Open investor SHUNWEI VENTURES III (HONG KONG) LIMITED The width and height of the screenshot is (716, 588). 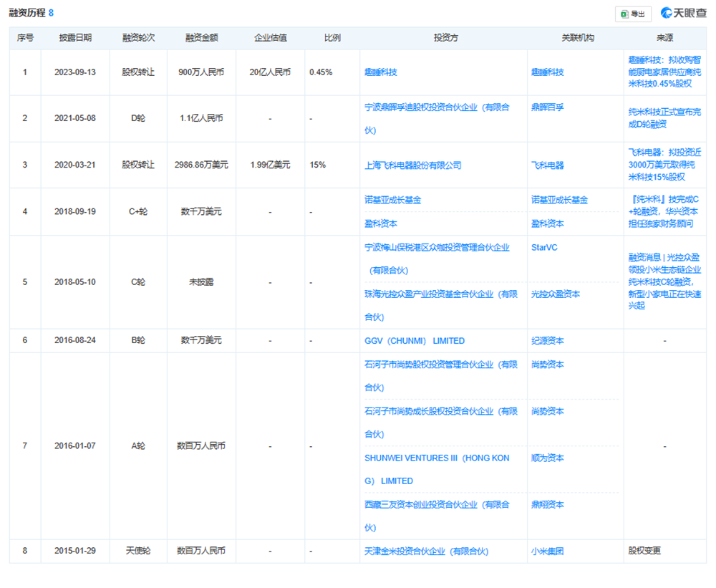pyautogui.click(x=437, y=470)
